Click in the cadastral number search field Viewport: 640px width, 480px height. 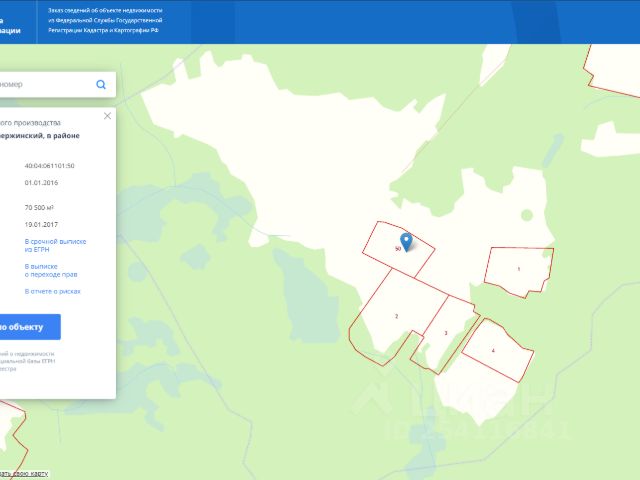pos(45,85)
